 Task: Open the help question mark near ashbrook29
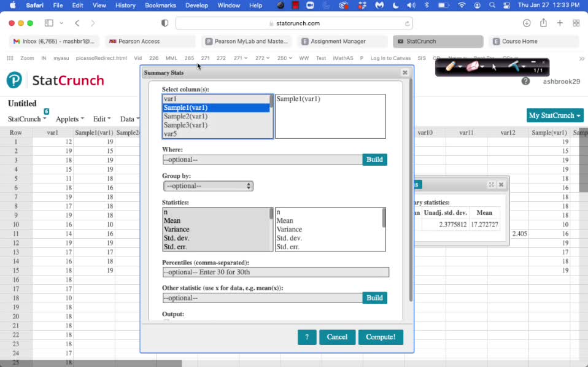pyautogui.click(x=525, y=81)
